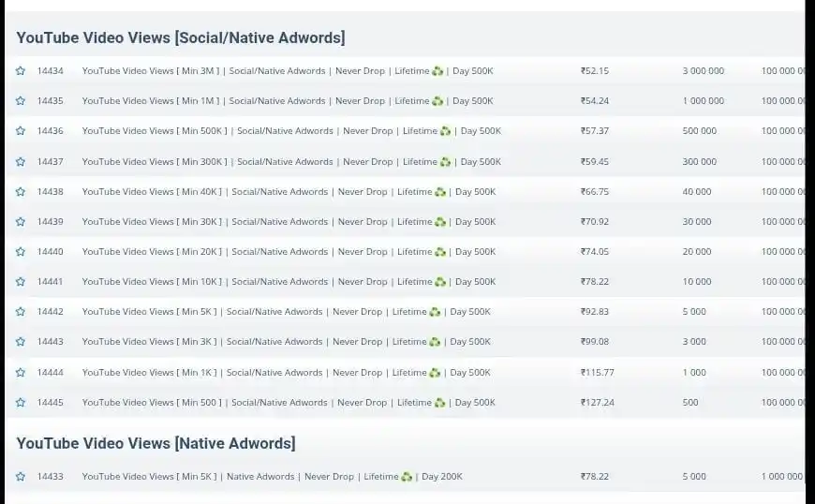
Task: Favorite the Min 1M views service star
Action: (x=20, y=101)
